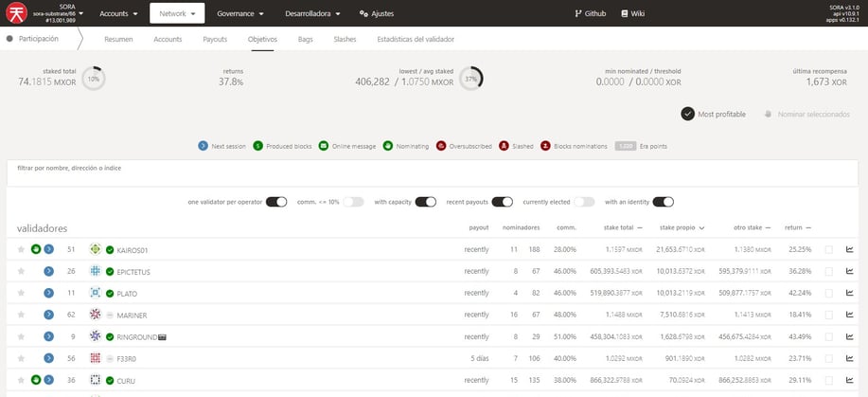The height and width of the screenshot is (397, 868).
Task: Open chart icon for EPICTETUS row
Action: point(850,271)
